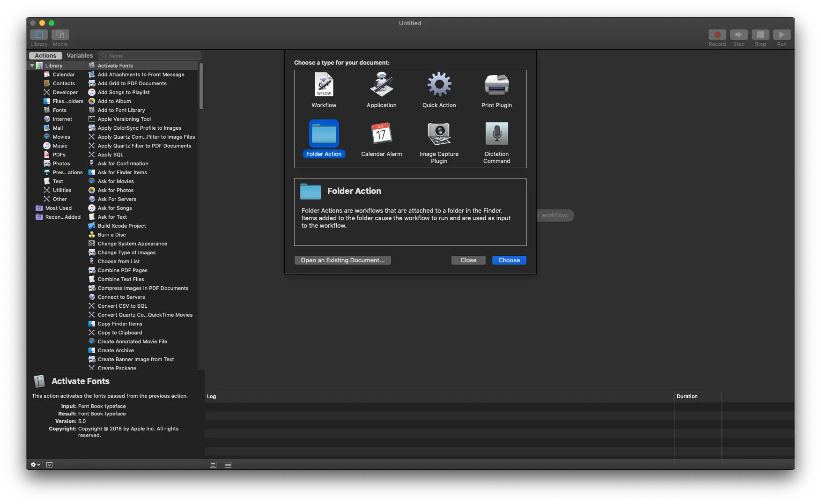
Task: Toggle the description pane button at bottom
Action: click(50, 465)
